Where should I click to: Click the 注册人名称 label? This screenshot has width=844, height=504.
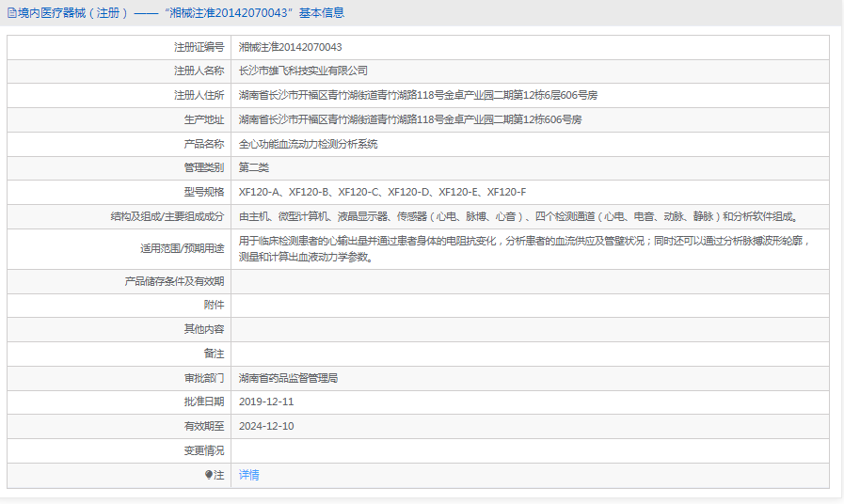199,71
